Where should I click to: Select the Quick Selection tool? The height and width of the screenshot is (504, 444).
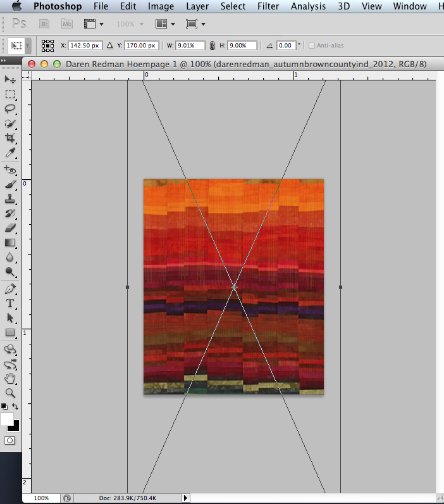click(x=10, y=123)
